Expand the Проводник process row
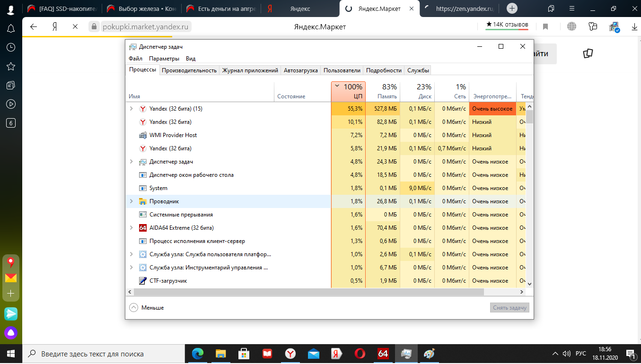The width and height of the screenshot is (641, 364). point(132,201)
